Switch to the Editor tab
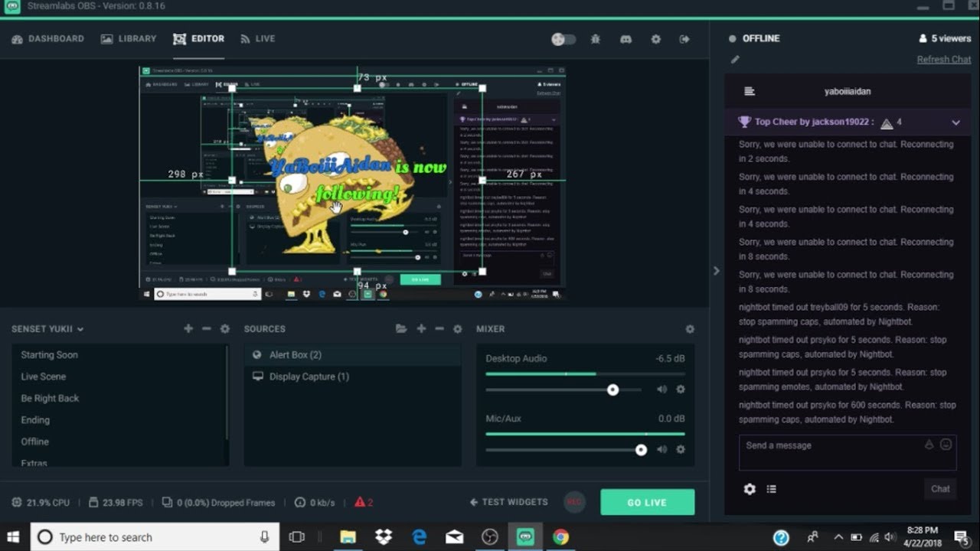 click(198, 39)
